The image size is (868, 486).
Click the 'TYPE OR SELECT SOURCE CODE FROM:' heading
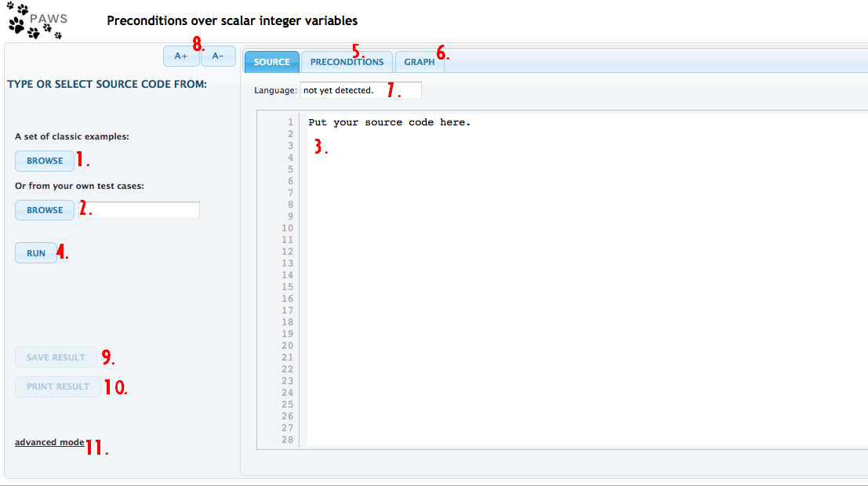click(107, 84)
